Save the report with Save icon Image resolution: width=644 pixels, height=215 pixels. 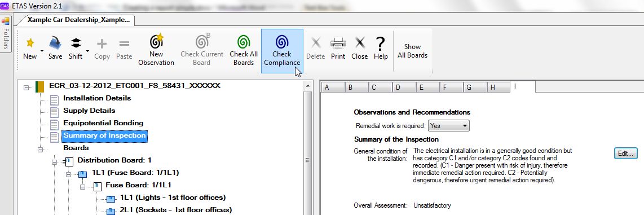point(55,42)
